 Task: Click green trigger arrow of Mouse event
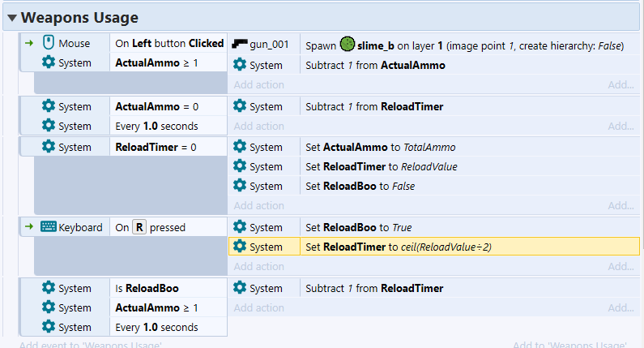coord(28,43)
